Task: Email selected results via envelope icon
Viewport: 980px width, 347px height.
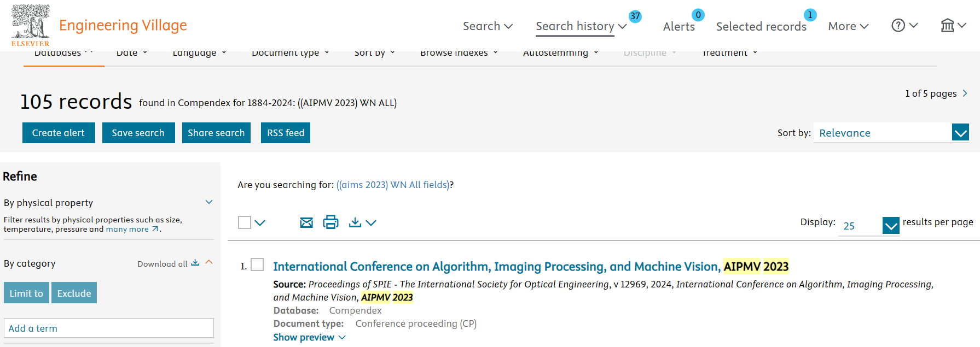Action: 306,222
